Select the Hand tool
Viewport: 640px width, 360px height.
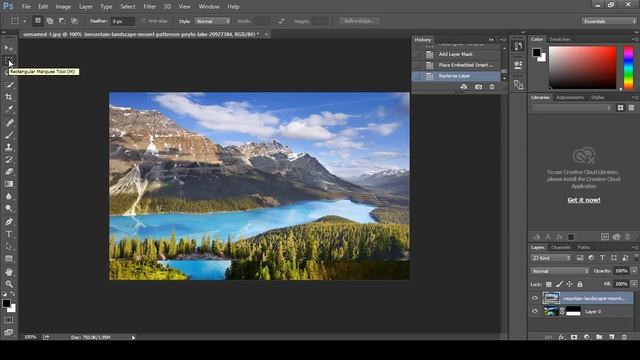coord(9,271)
